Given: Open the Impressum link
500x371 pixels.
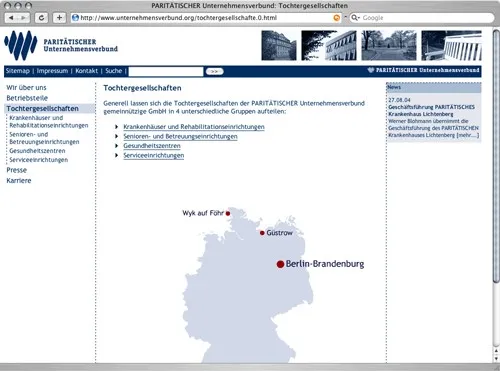Looking at the screenshot, I should coord(52,71).
